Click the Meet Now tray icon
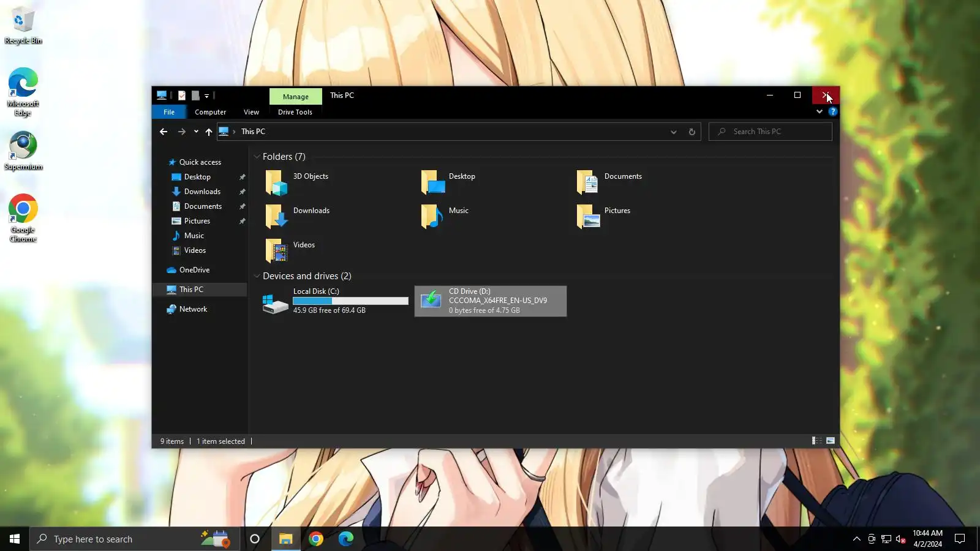Viewport: 980px width, 551px height. 872,539
